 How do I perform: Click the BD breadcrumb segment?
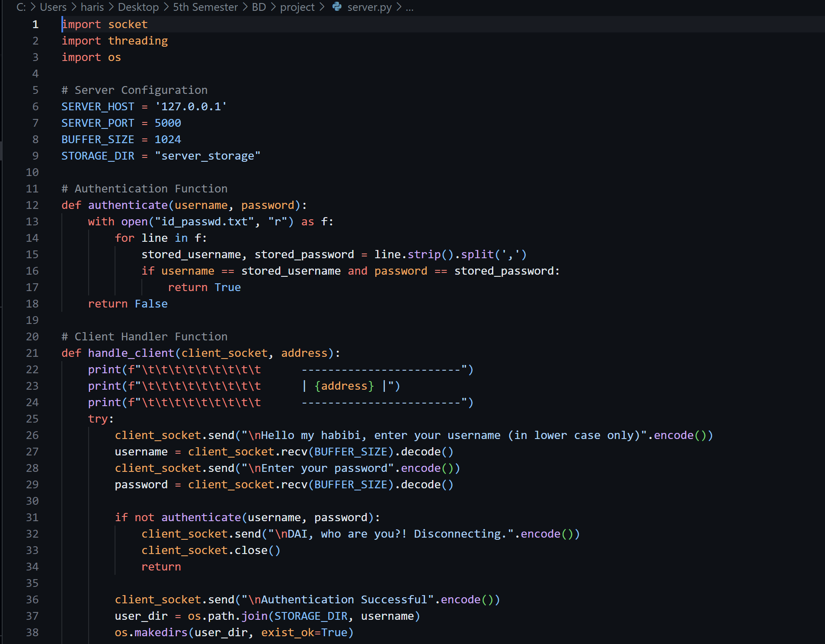pyautogui.click(x=259, y=7)
